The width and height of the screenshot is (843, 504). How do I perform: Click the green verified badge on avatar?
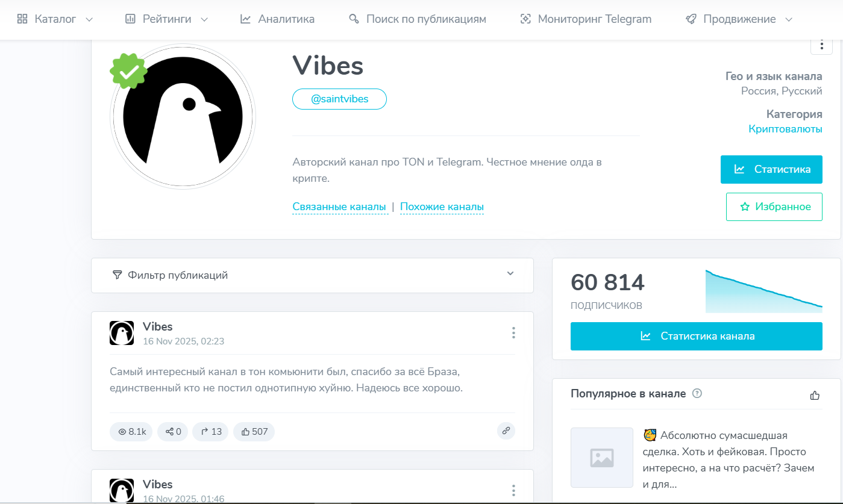pyautogui.click(x=128, y=71)
